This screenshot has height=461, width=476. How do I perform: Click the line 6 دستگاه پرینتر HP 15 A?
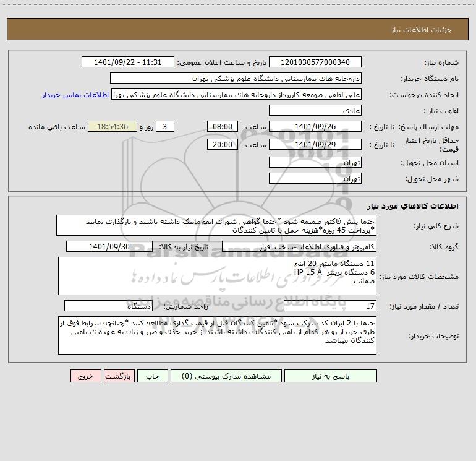point(334,272)
